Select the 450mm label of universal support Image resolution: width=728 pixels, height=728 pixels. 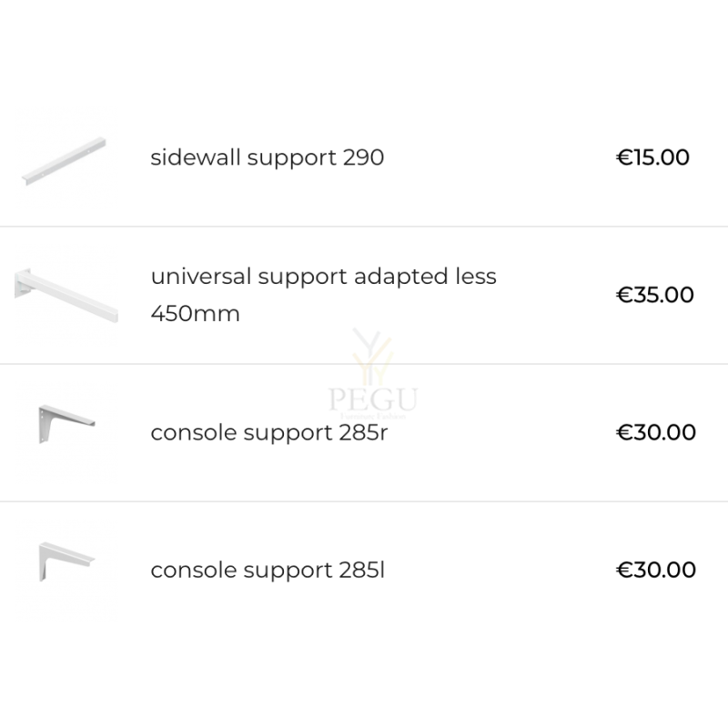[x=196, y=314]
